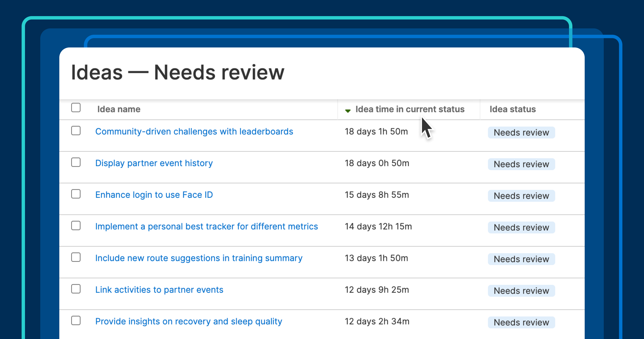Open the Enhance login to use Face ID idea
Screen dimensions: 644x339
(154, 195)
